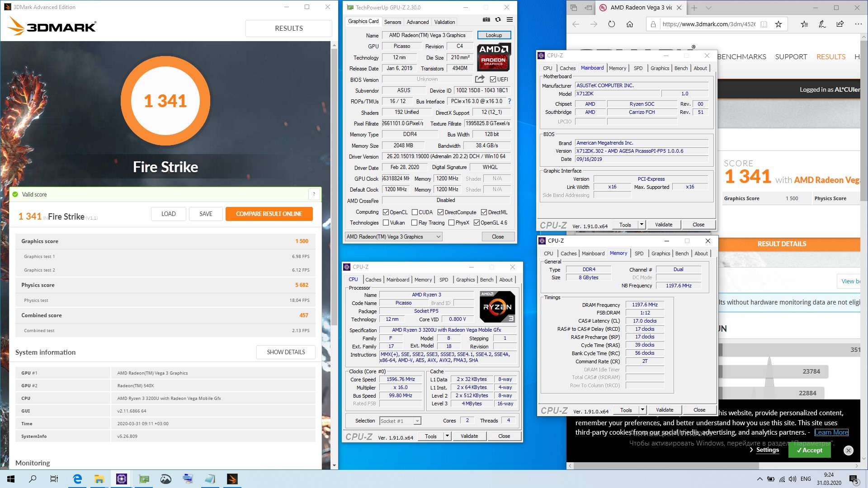
Task: Open notification center icon
Action: pos(854,479)
